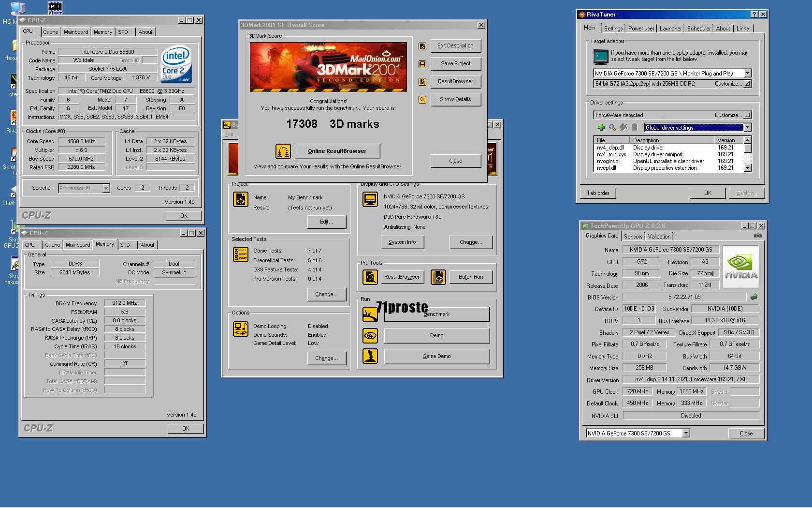The height and width of the screenshot is (508, 812).
Task: Click the Game Demo icon
Action: [370, 356]
